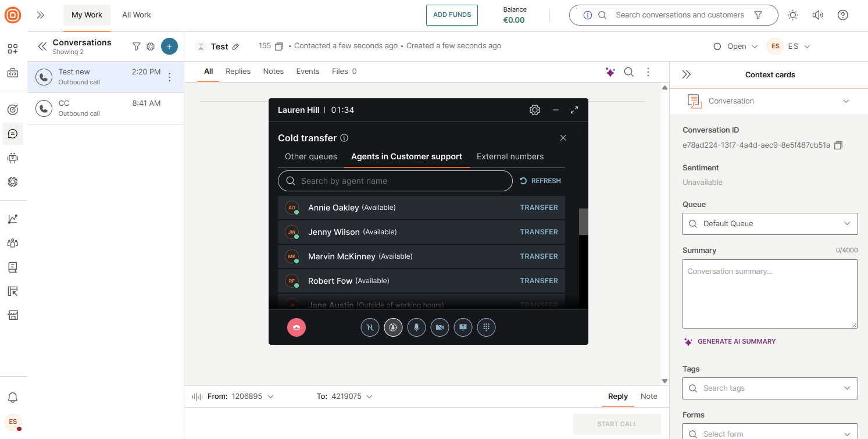Filter the conversations list
Image resolution: width=868 pixels, height=439 pixels.
(x=137, y=47)
